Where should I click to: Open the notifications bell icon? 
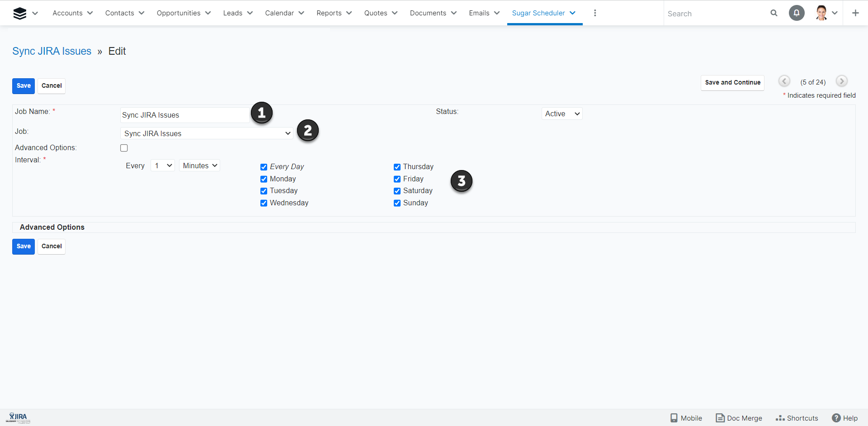[x=796, y=13]
